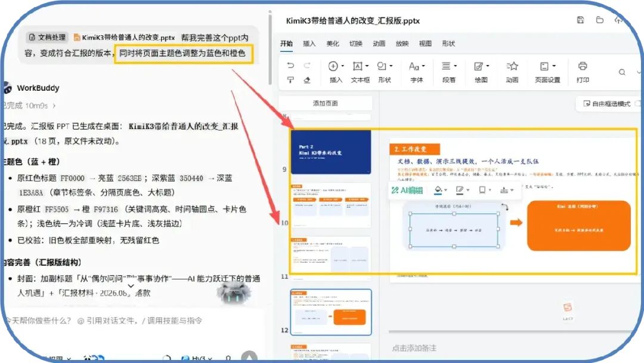
Task: Click the eraser clear-format icon
Action: [307, 80]
